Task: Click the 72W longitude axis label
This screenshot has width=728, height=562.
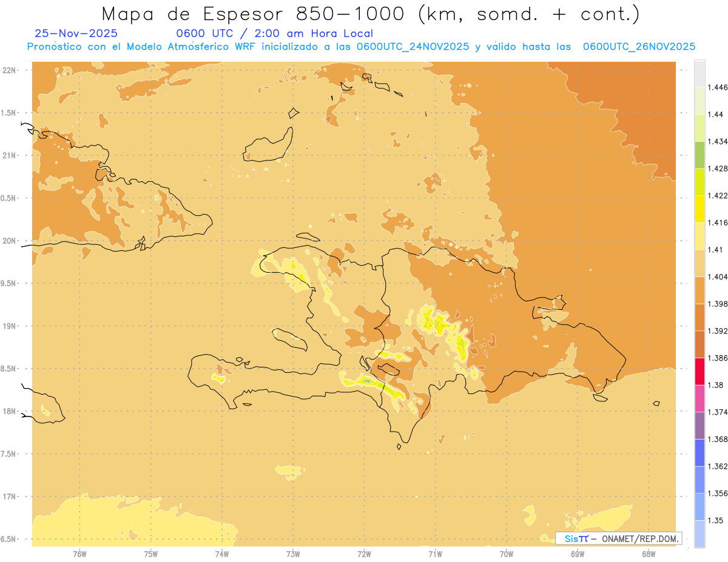Action: (x=364, y=554)
